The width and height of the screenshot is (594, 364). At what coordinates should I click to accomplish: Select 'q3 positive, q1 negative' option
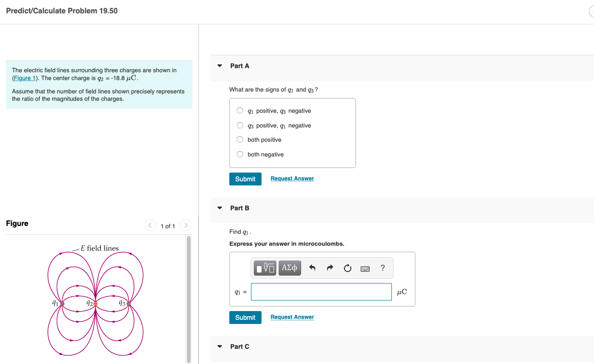coord(240,125)
